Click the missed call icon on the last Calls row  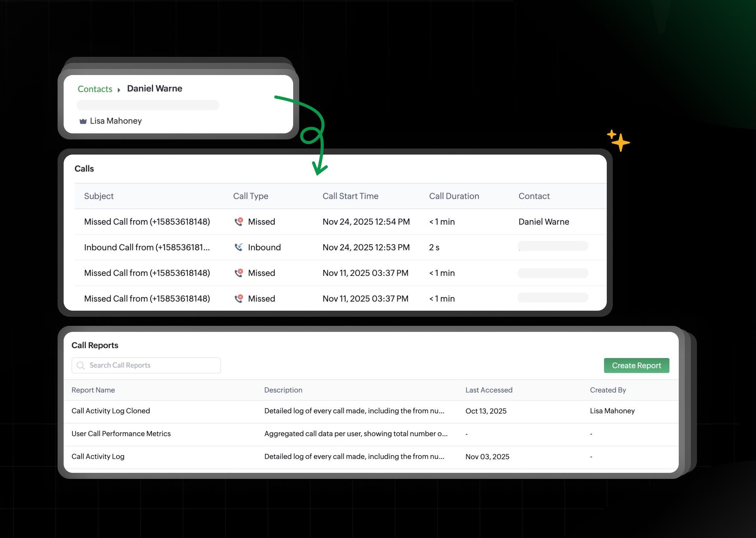[238, 298]
